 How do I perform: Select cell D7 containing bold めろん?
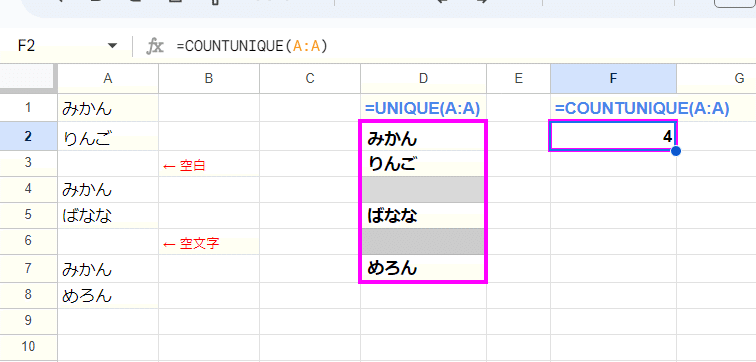point(423,268)
